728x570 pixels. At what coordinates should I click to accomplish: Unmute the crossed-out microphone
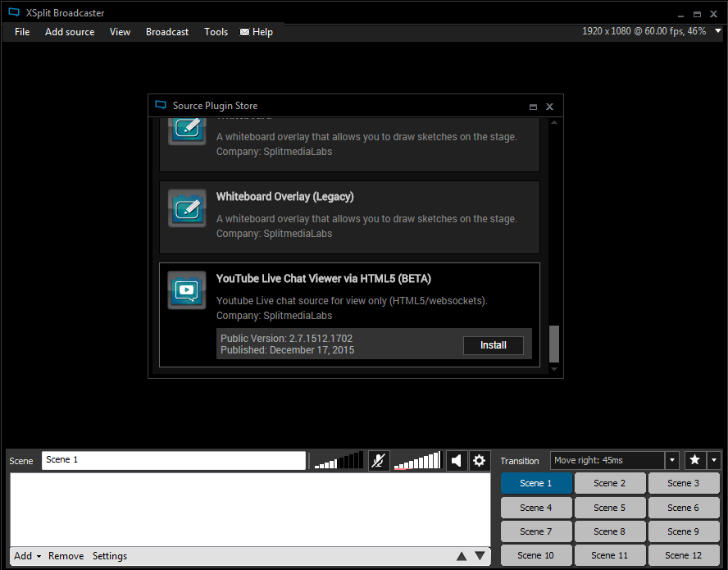379,460
